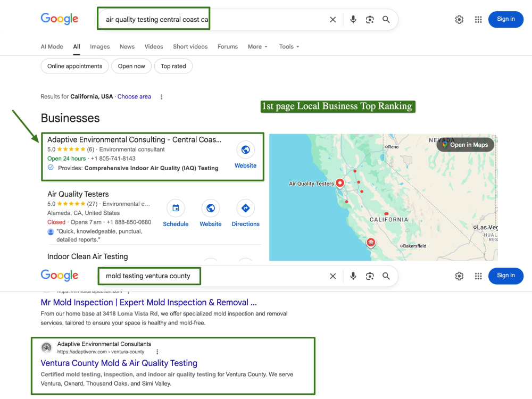Select the All results tab
This screenshot has width=532, height=399.
coord(77,46)
